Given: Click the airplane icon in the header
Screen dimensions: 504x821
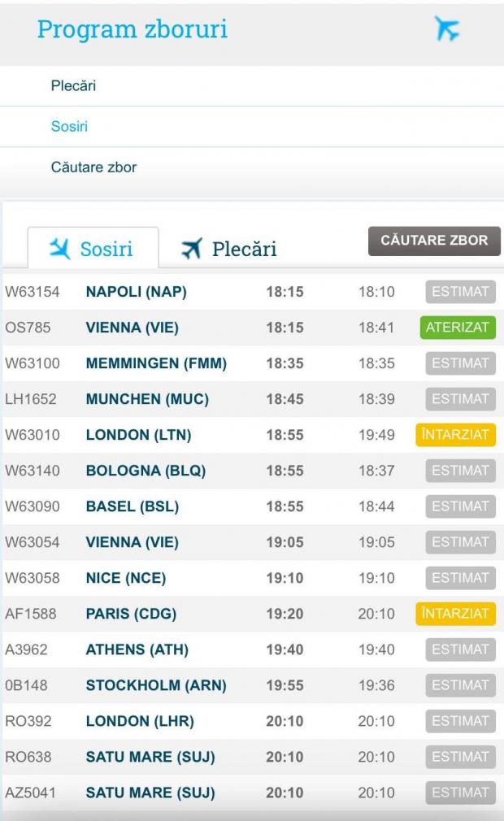Looking at the screenshot, I should [x=446, y=28].
